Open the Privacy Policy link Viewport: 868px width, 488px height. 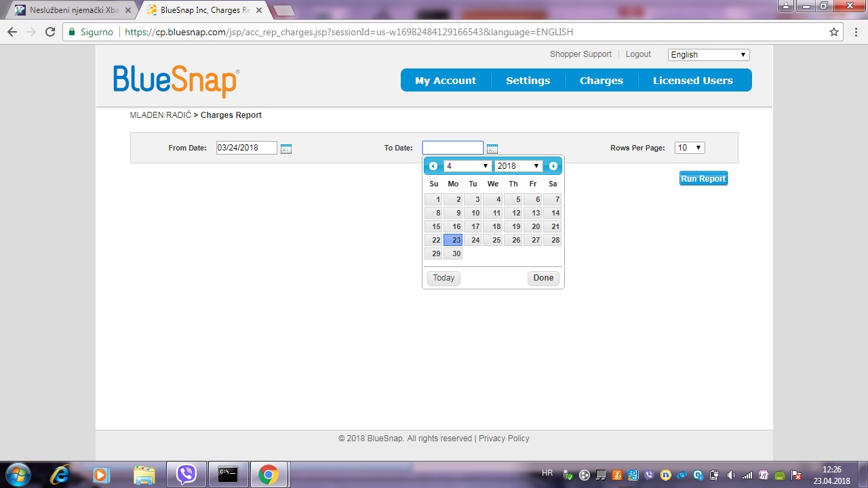504,439
